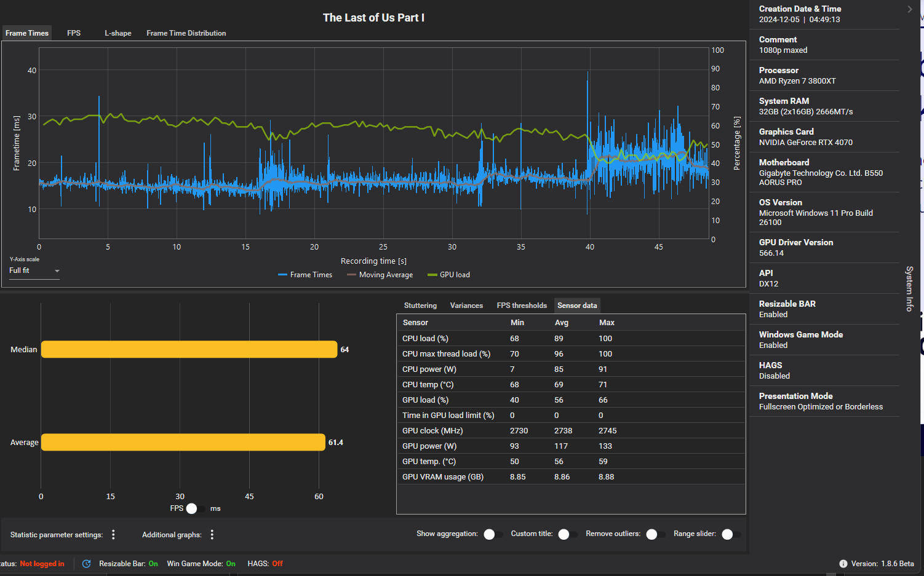Go to the Frame Time Distribution tab

186,33
